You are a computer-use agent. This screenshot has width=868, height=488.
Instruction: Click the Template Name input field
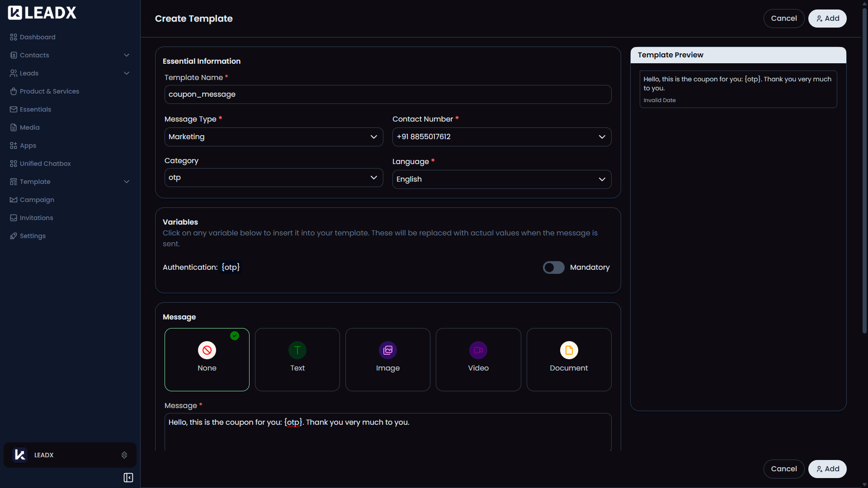point(387,94)
